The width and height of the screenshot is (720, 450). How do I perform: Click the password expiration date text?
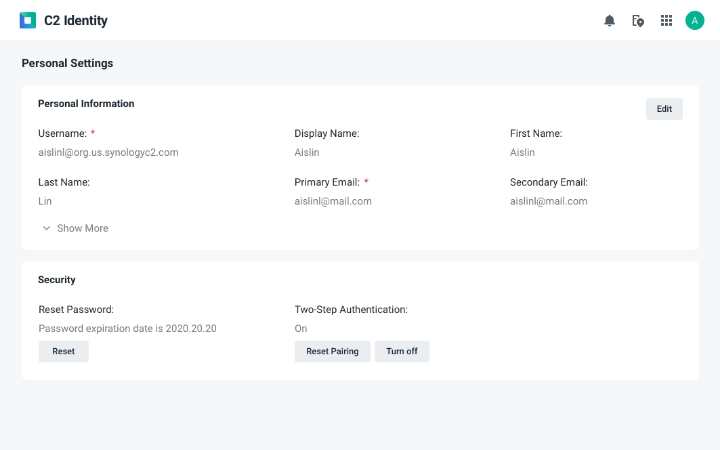tap(127, 329)
